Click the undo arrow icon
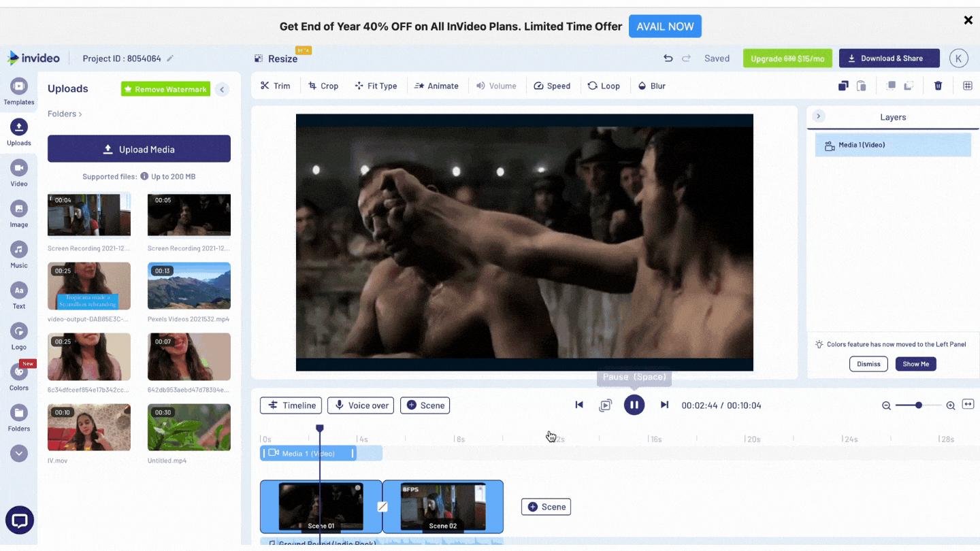This screenshot has width=980, height=551. point(668,59)
